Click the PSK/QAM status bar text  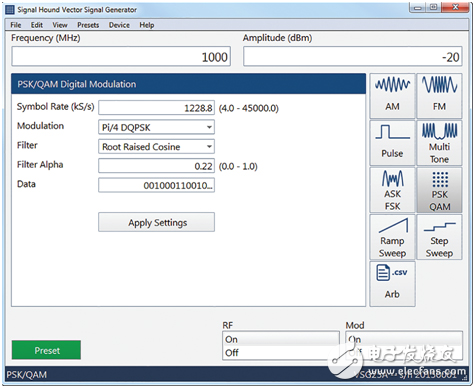tap(27, 375)
